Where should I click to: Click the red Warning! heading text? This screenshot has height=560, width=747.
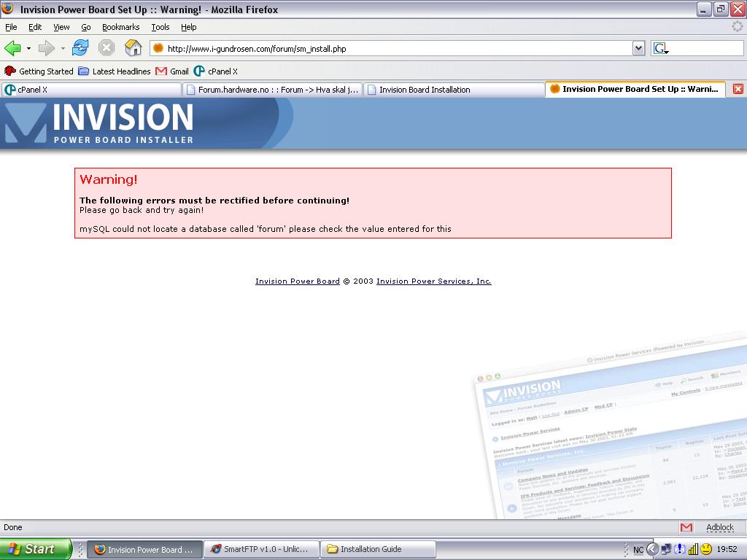coord(109,179)
